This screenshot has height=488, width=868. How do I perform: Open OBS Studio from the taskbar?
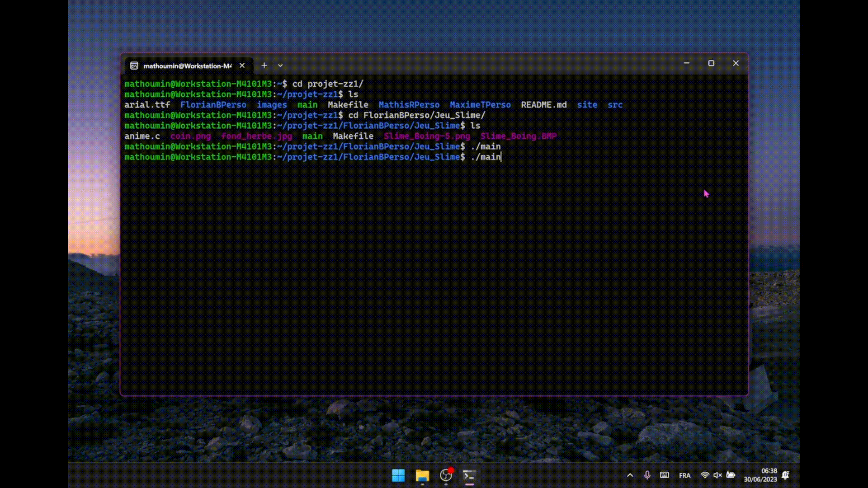click(446, 475)
